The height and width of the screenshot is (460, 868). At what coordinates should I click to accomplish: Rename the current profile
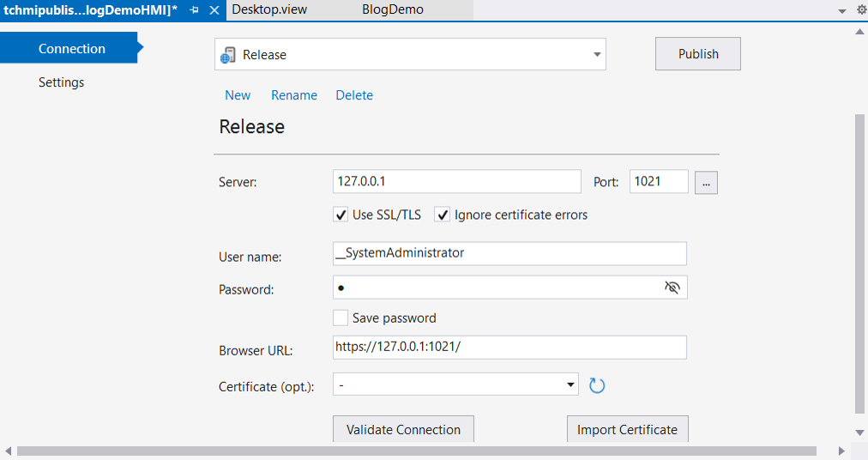pyautogui.click(x=294, y=95)
